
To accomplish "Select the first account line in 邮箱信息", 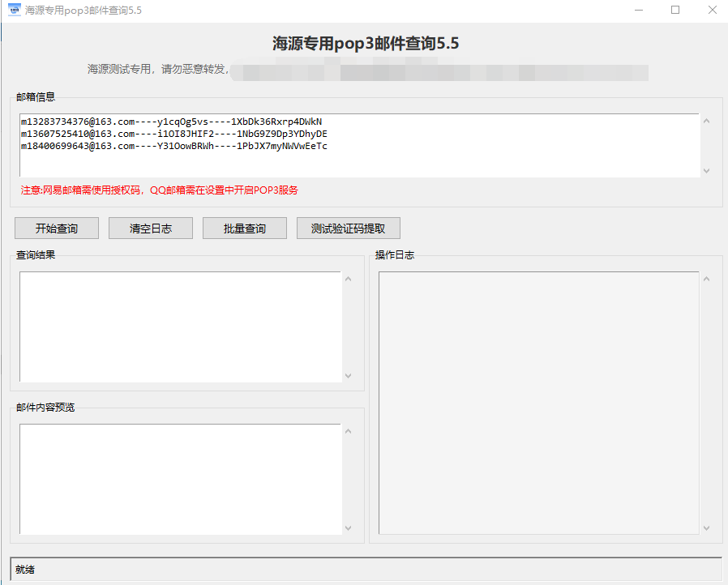I will coord(172,122).
